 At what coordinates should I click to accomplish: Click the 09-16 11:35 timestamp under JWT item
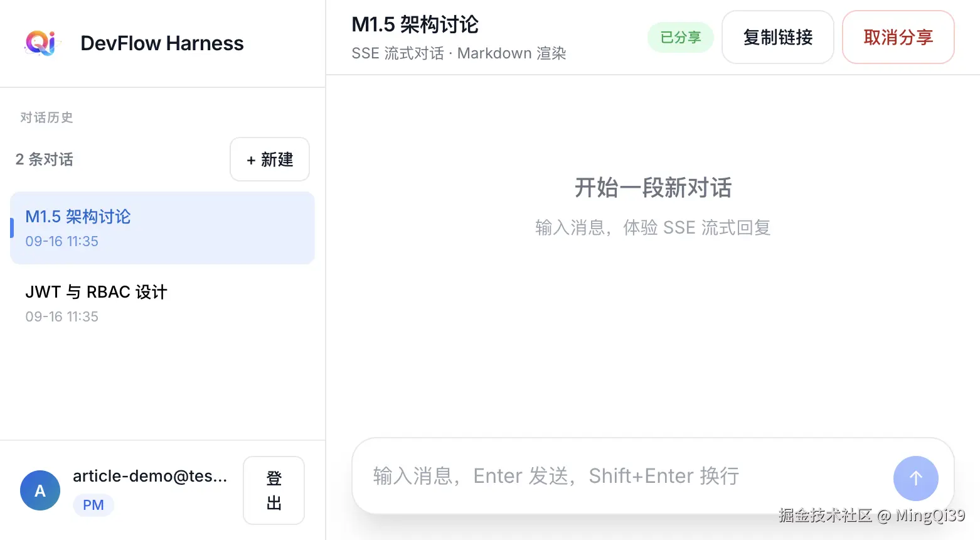(61, 316)
